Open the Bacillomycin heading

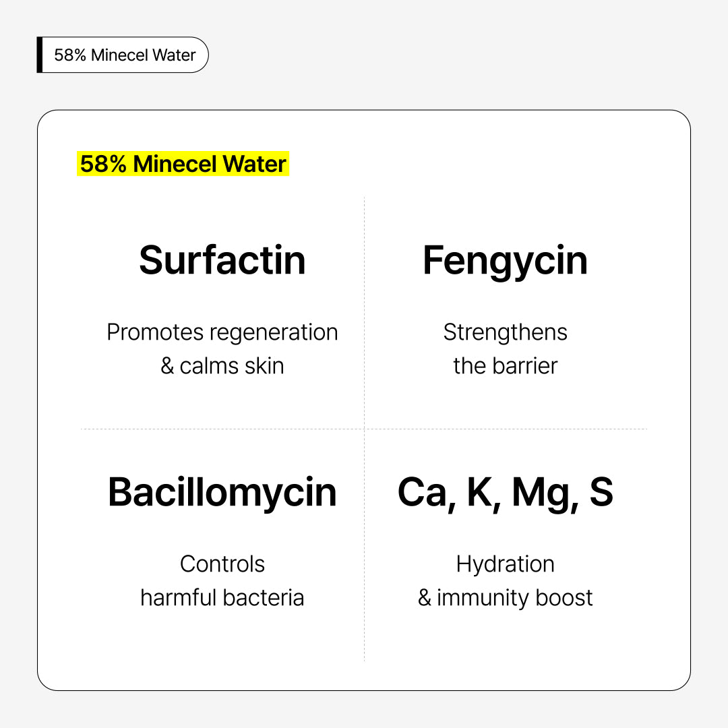coord(222,493)
